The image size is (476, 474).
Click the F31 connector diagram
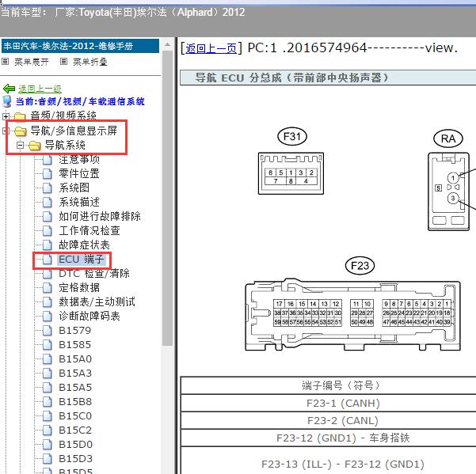point(291,173)
